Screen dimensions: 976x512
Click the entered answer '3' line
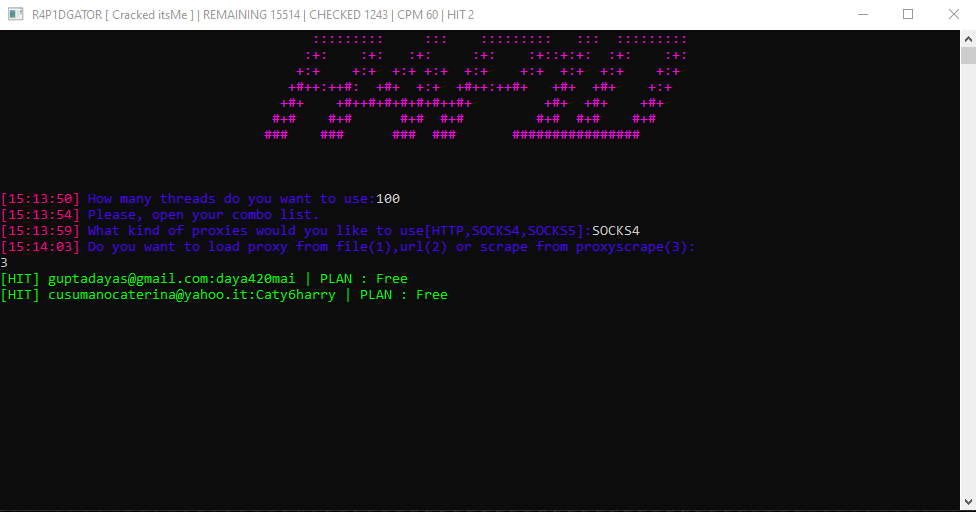click(x=4, y=263)
